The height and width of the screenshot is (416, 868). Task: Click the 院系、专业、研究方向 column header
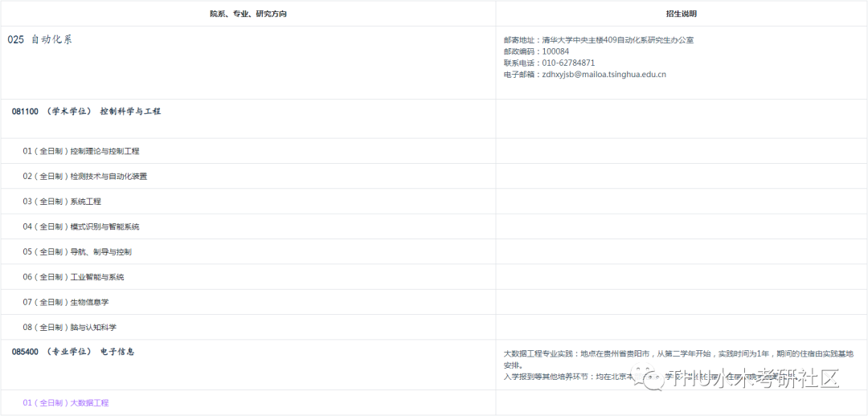tap(248, 14)
